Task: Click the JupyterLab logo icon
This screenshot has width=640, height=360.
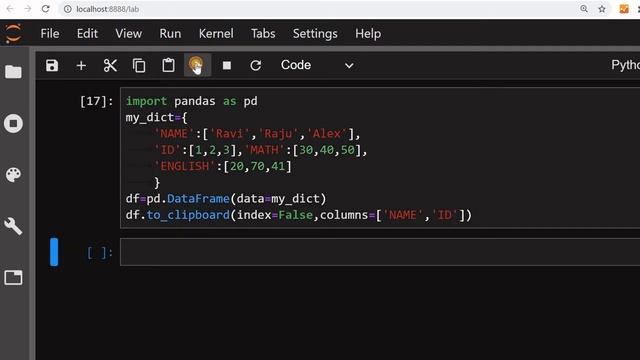Action: coord(13,33)
